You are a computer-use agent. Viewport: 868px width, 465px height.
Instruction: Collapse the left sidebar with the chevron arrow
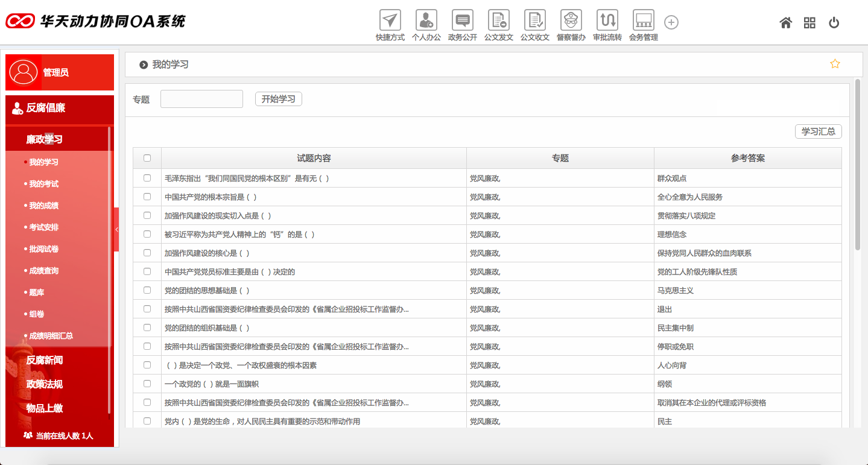point(117,229)
